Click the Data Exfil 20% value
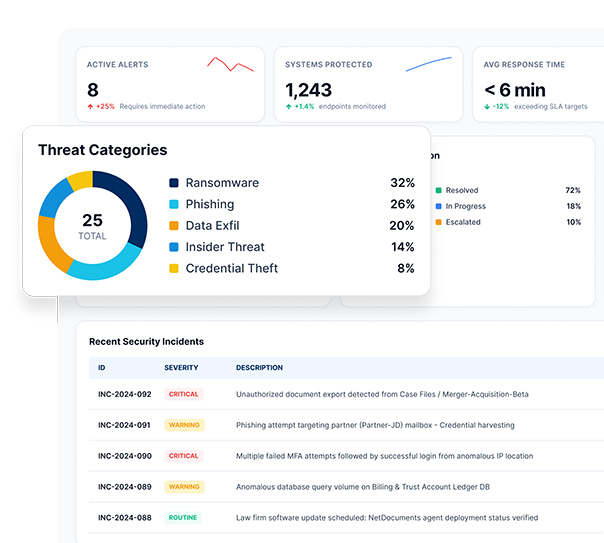The height and width of the screenshot is (543, 604). (402, 226)
